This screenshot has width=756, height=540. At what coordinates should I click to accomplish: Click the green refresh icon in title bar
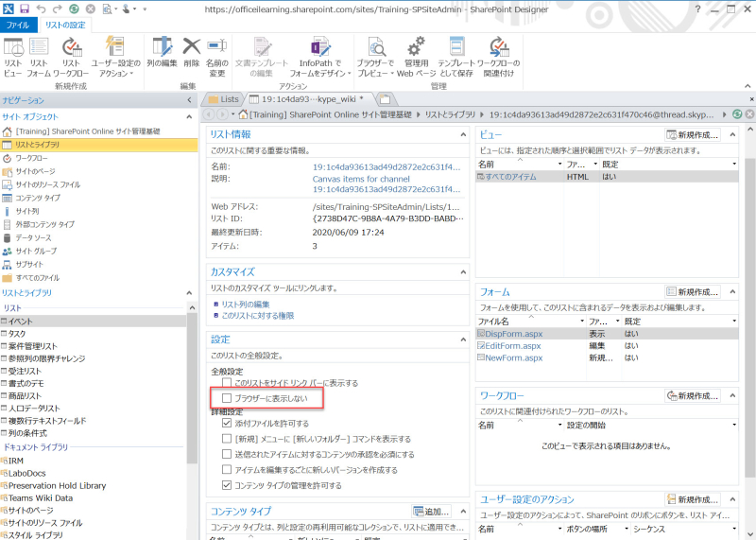tap(74, 9)
